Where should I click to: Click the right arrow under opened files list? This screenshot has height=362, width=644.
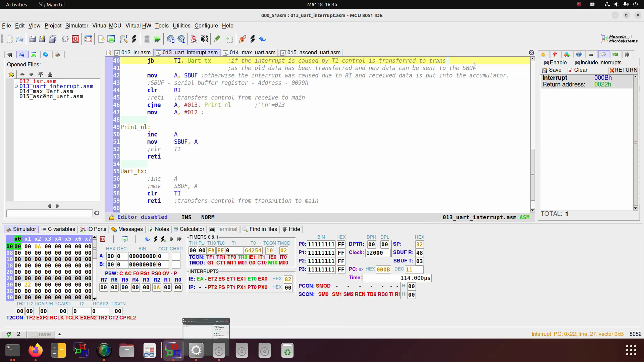[x=57, y=206]
